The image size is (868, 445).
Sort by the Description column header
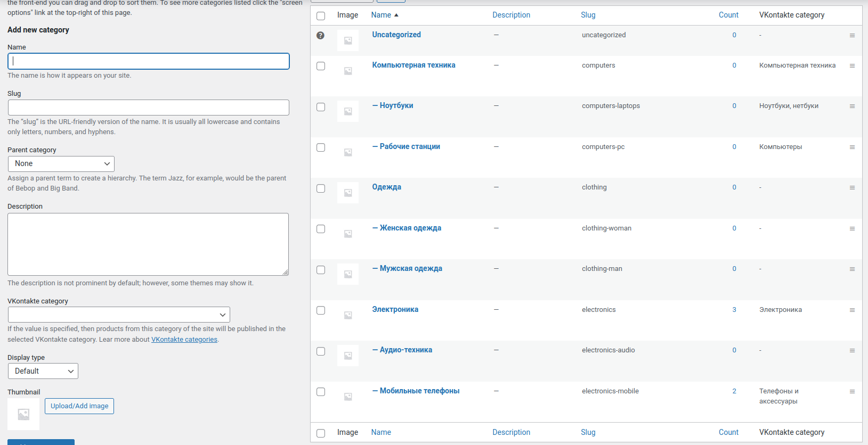[x=511, y=15]
